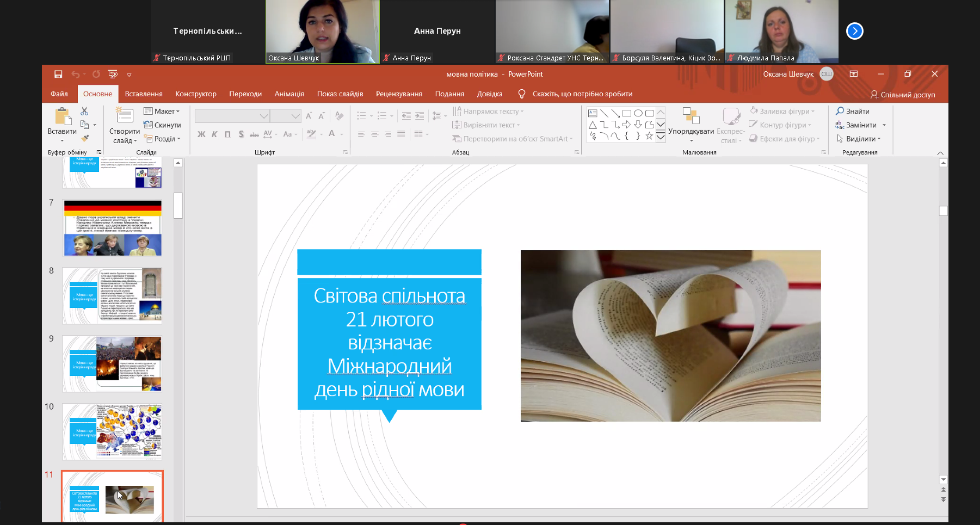Open the font size combo box
The height and width of the screenshot is (525, 980).
[x=286, y=116]
